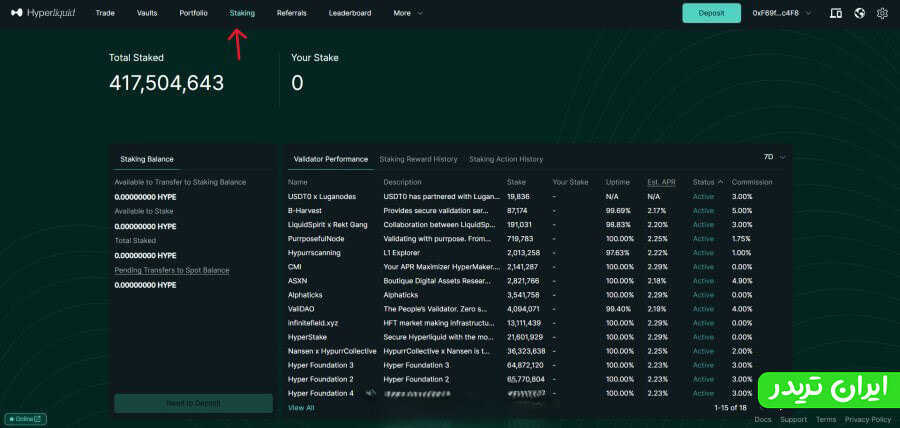
Task: Click the globe language icon
Action: click(859, 13)
